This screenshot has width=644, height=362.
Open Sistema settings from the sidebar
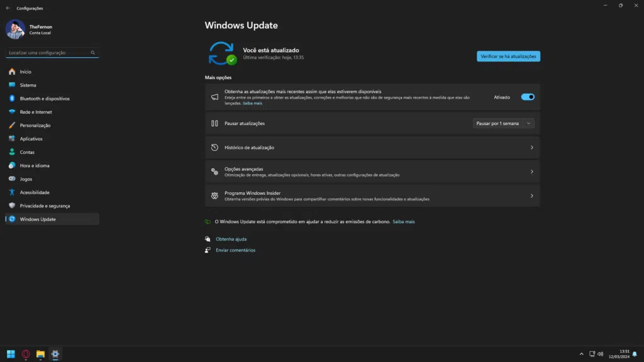point(28,85)
